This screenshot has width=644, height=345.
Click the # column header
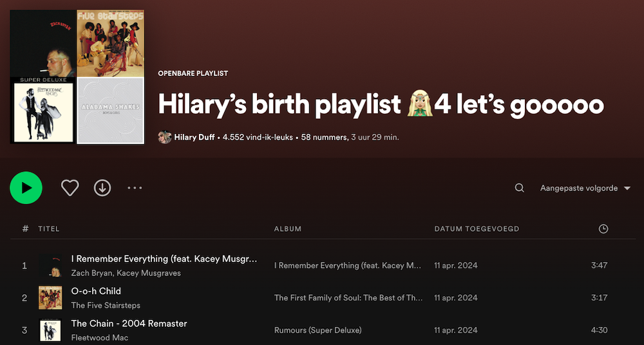pyautogui.click(x=25, y=228)
